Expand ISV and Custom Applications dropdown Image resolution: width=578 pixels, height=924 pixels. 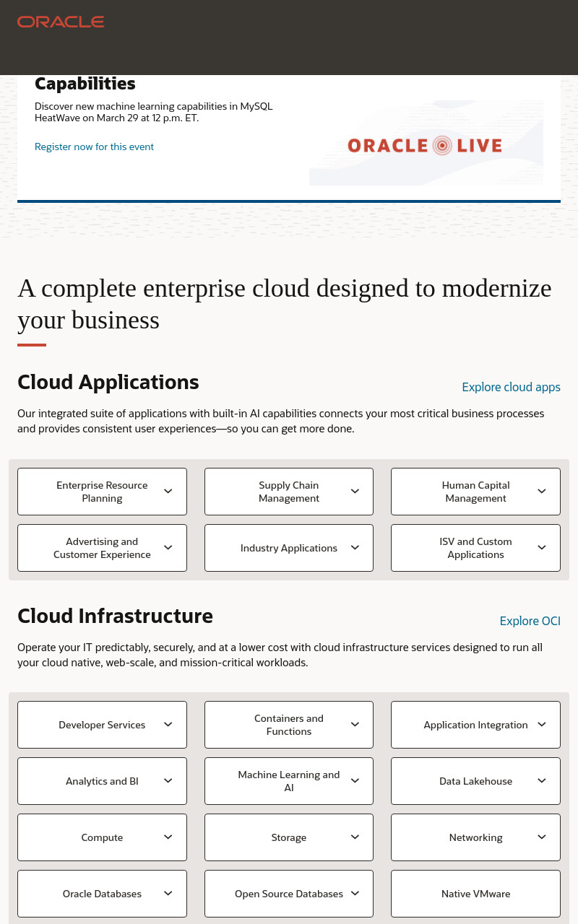[x=475, y=548]
